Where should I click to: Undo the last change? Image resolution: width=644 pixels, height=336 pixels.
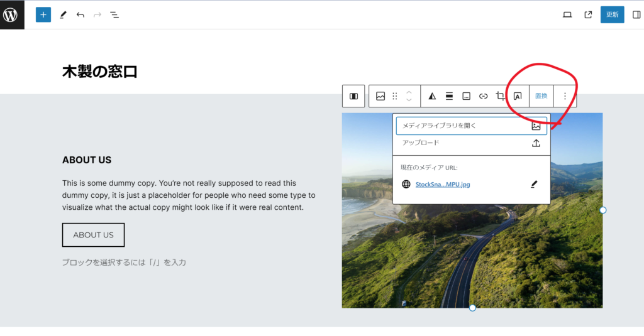coord(80,14)
